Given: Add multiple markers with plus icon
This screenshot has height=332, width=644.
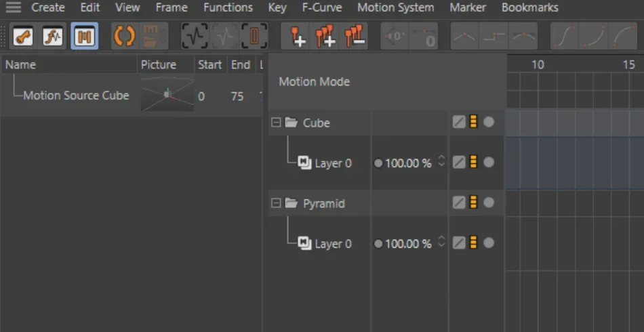Looking at the screenshot, I should pos(325,36).
